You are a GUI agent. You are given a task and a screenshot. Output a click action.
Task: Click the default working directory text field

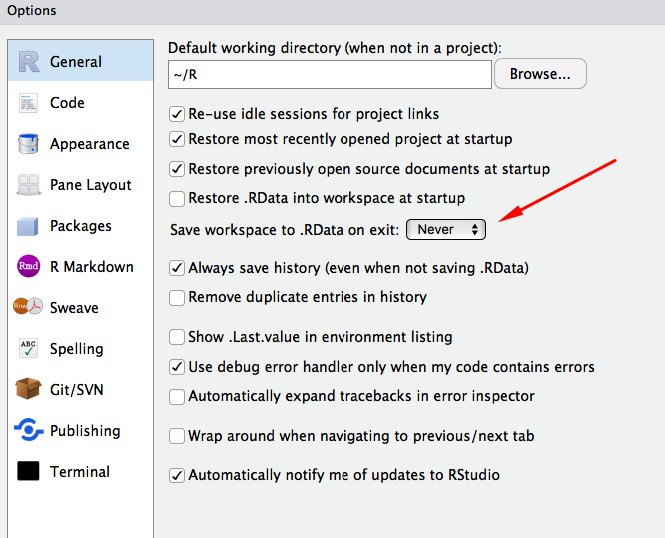330,74
